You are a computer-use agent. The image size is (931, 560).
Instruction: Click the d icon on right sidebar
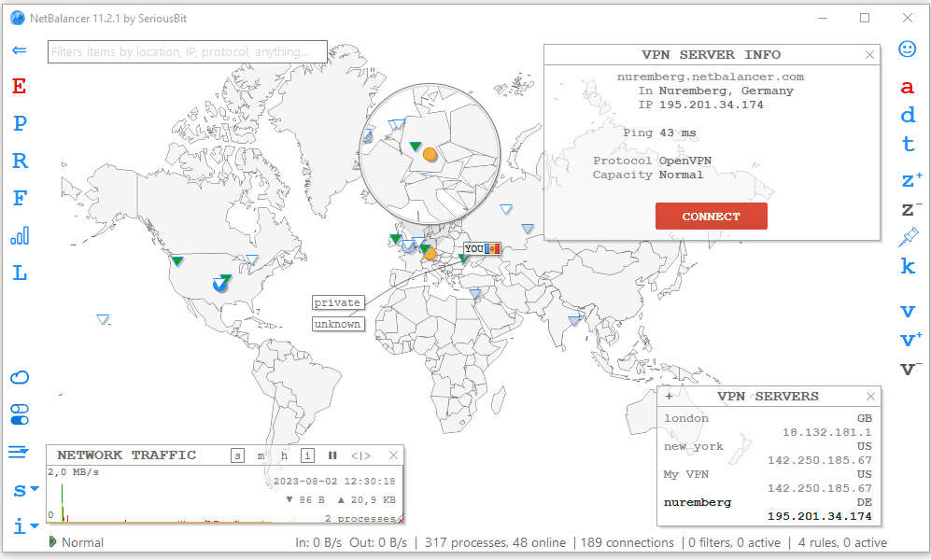pos(908,115)
